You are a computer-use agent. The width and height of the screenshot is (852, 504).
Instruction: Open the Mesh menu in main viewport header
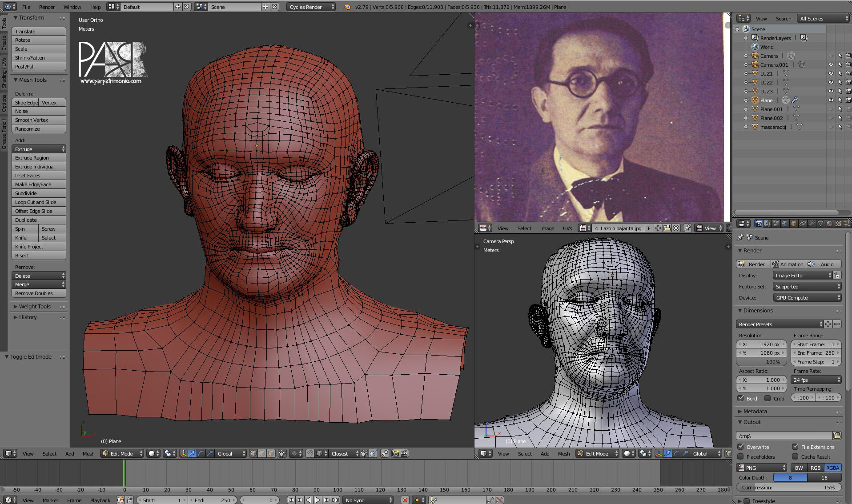[x=88, y=453]
